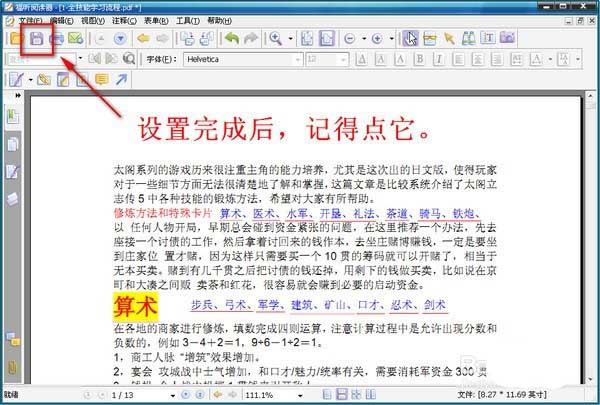This screenshot has width=600, height=405.
Task: Follow the 水军 link
Action: (298, 213)
